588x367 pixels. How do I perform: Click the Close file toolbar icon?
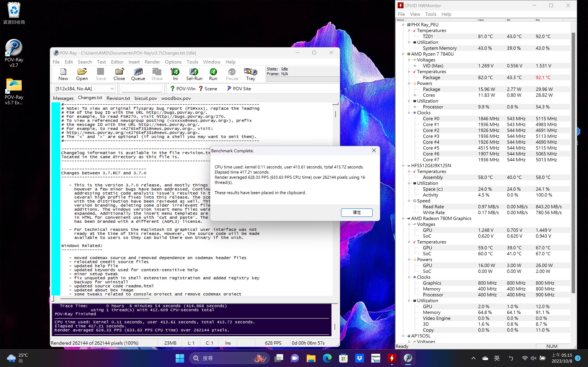coord(119,74)
